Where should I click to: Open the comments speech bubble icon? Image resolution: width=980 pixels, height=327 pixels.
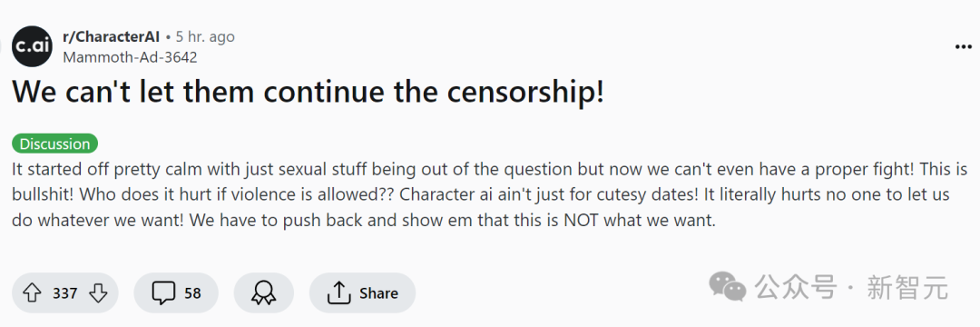[163, 292]
